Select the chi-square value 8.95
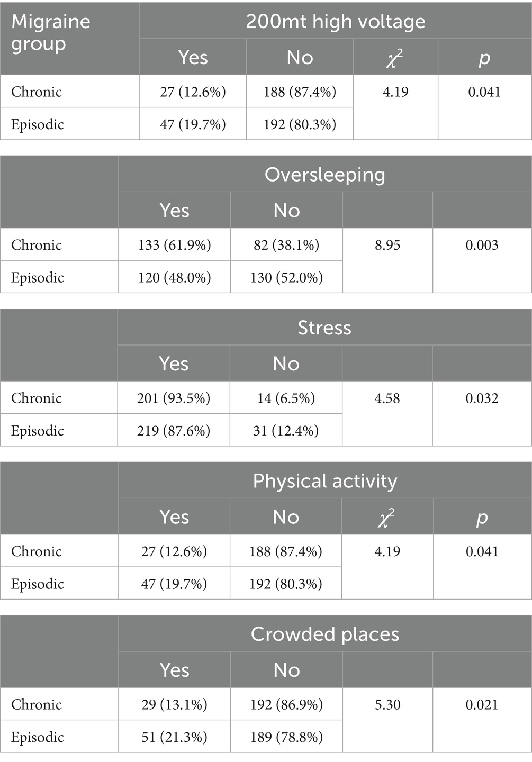532x762 pixels. tap(387, 245)
